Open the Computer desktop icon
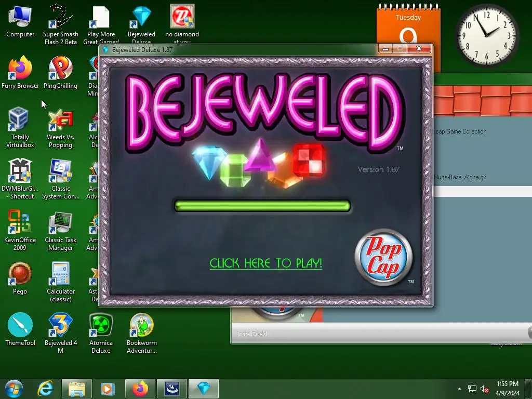This screenshot has width=532, height=399. [20, 22]
